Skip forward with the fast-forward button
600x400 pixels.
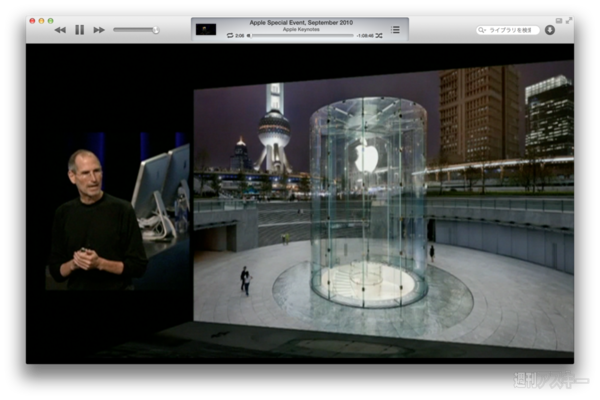click(x=99, y=30)
